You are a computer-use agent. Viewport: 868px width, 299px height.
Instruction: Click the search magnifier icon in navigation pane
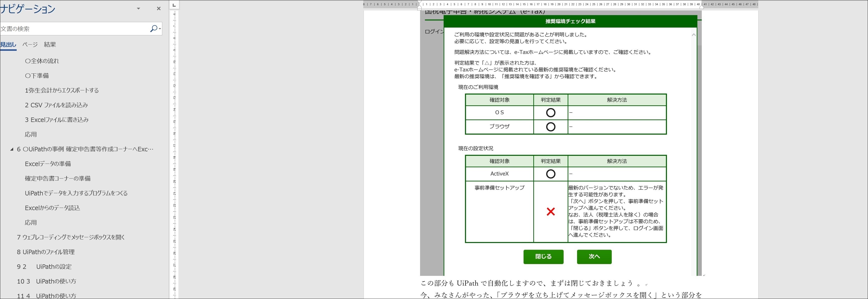[154, 29]
